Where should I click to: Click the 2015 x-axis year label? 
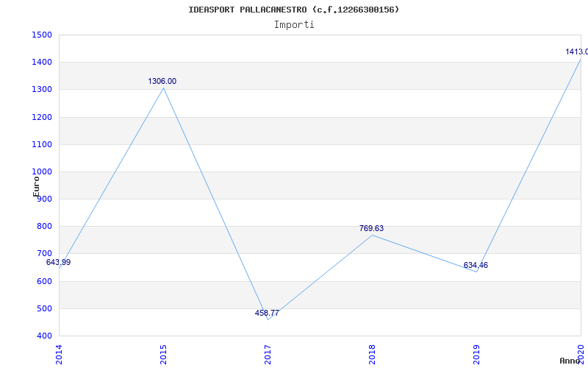point(163,355)
